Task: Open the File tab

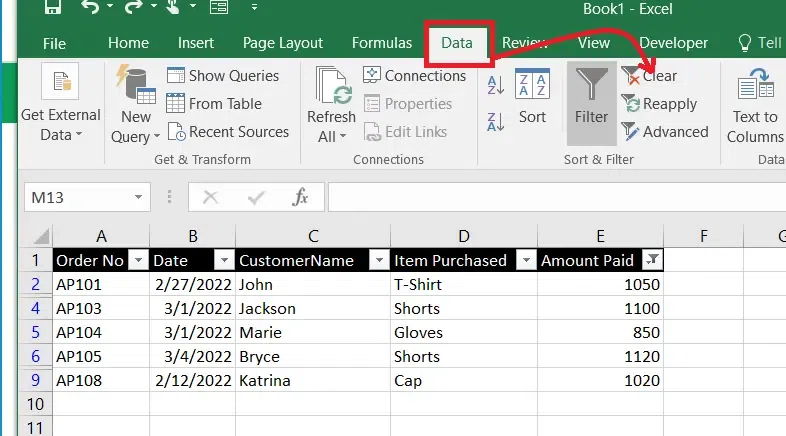Action: pos(54,44)
